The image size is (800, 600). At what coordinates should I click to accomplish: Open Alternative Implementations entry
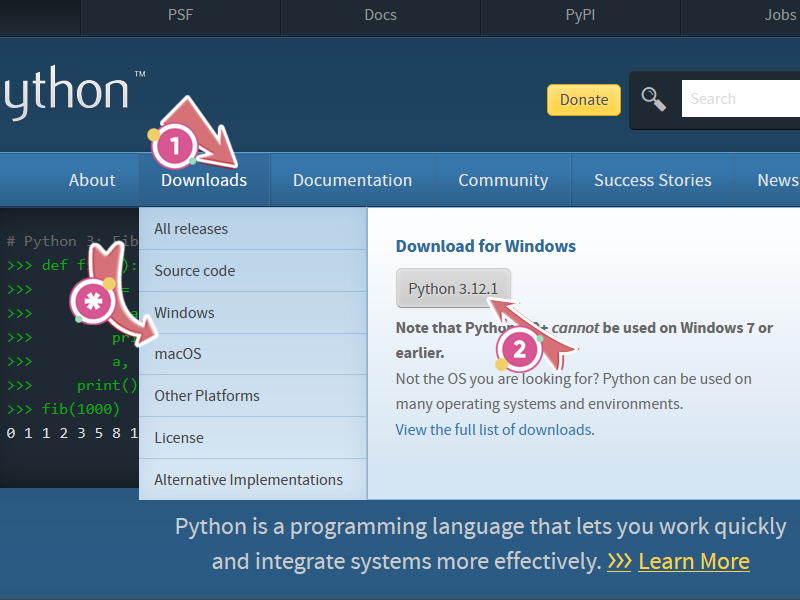click(248, 480)
